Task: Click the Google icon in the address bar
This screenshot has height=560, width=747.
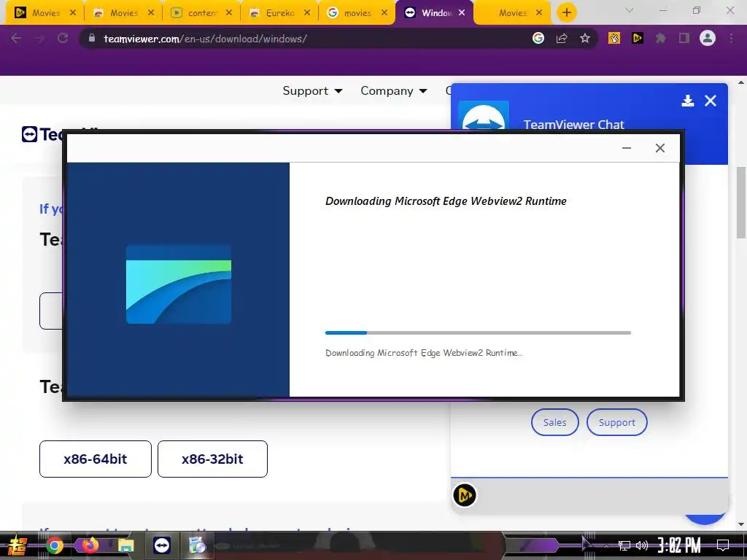Action: [x=538, y=39]
